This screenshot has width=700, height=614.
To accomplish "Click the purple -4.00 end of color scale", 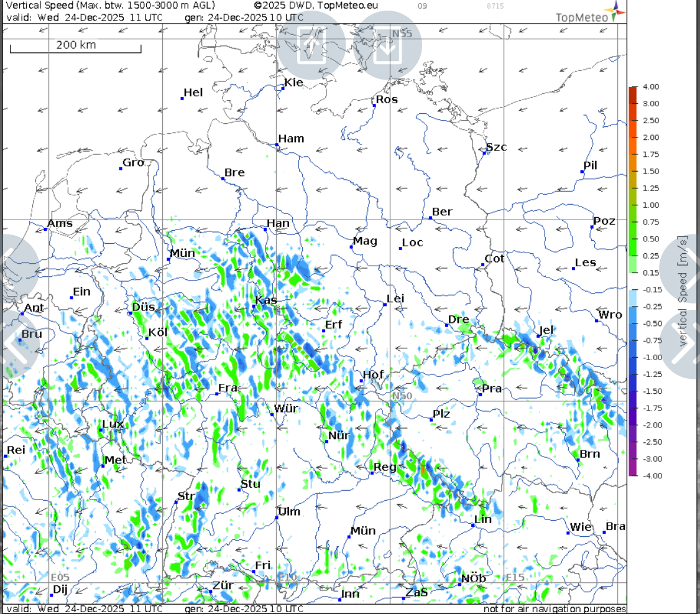I will pos(632,472).
